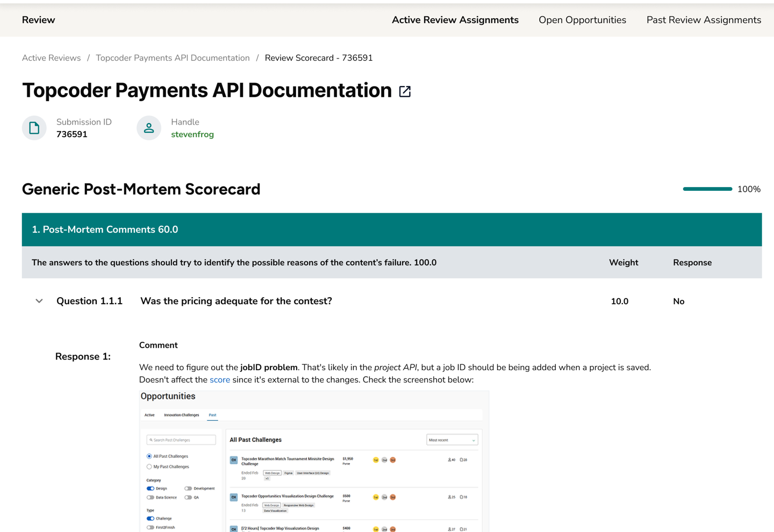Toggle the Data Science category switch
Image resolution: width=774 pixels, height=532 pixels.
point(150,498)
